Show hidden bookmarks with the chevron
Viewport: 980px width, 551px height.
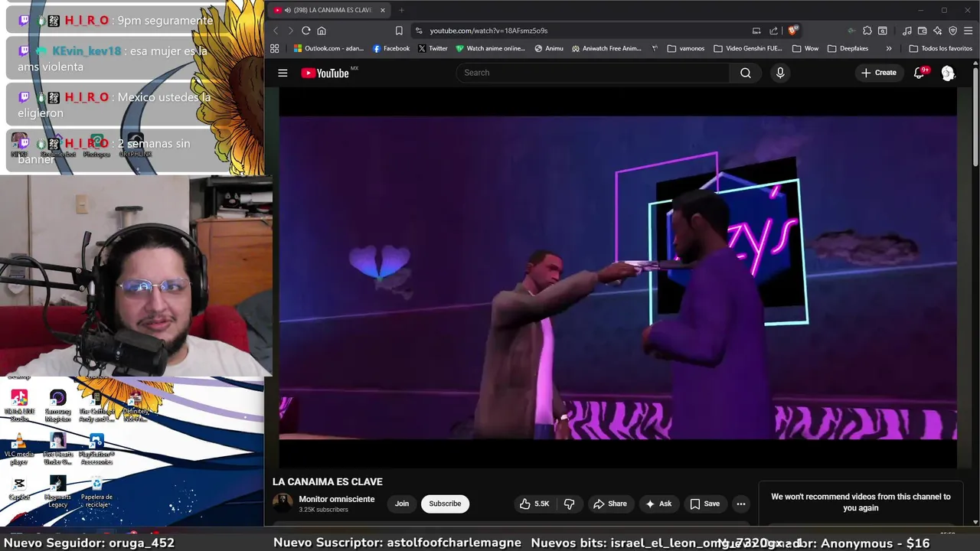pos(888,48)
